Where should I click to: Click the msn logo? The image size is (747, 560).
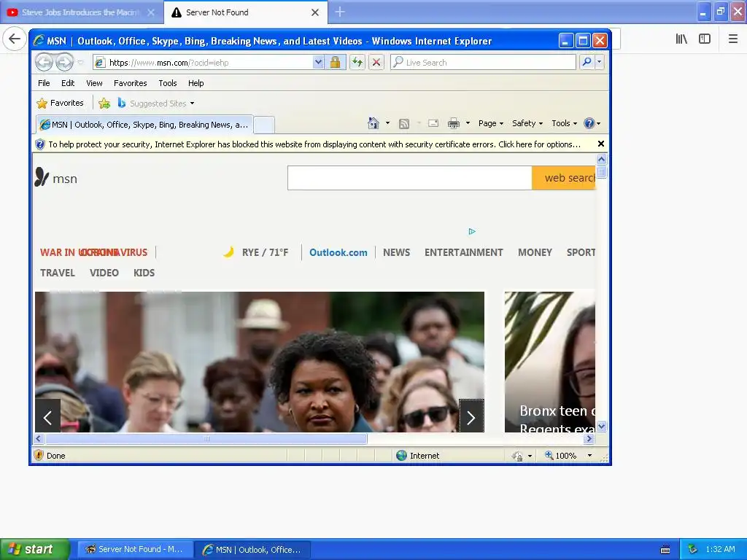click(55, 178)
